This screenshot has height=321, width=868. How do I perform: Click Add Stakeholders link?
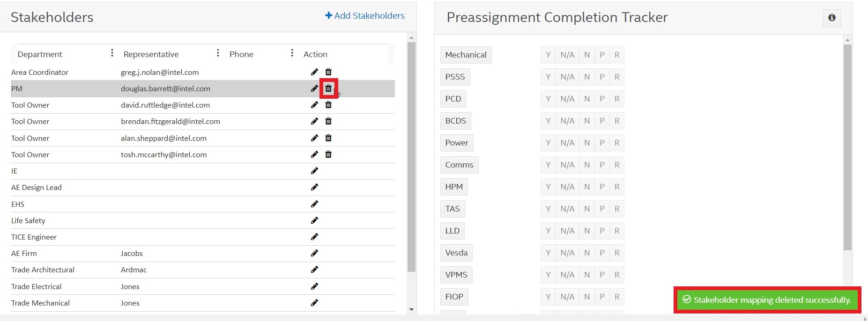click(x=365, y=15)
